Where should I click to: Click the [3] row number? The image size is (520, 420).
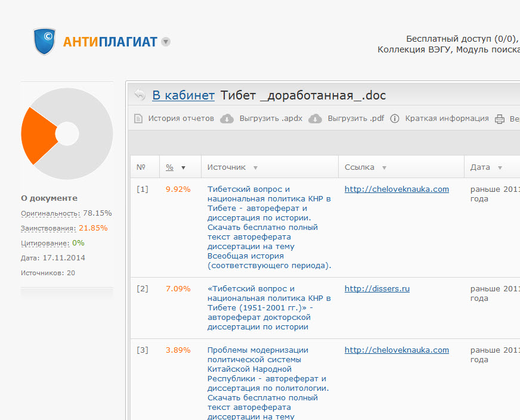tap(143, 350)
